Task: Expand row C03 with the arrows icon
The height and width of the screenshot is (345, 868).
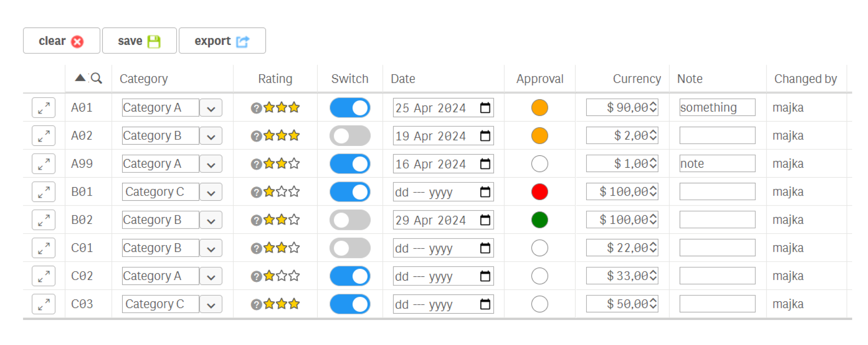Action: coord(43,304)
